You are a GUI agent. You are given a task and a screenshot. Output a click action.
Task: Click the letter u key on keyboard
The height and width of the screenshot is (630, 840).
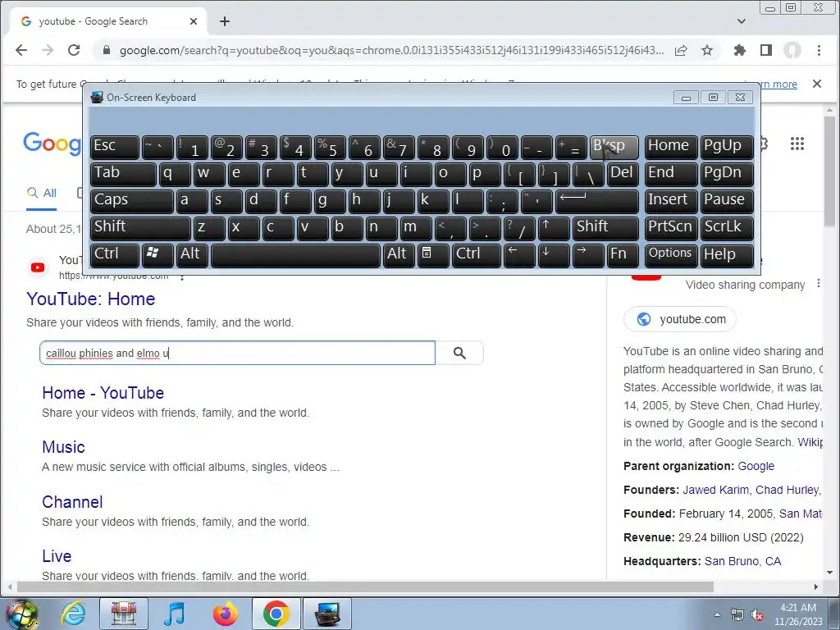(x=381, y=175)
